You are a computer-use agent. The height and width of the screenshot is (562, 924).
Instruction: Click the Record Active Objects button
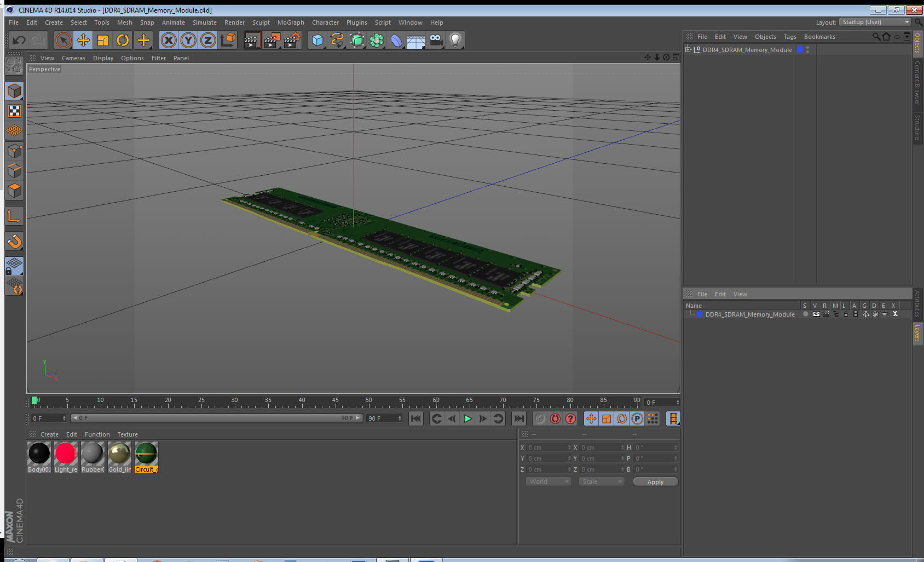540,418
